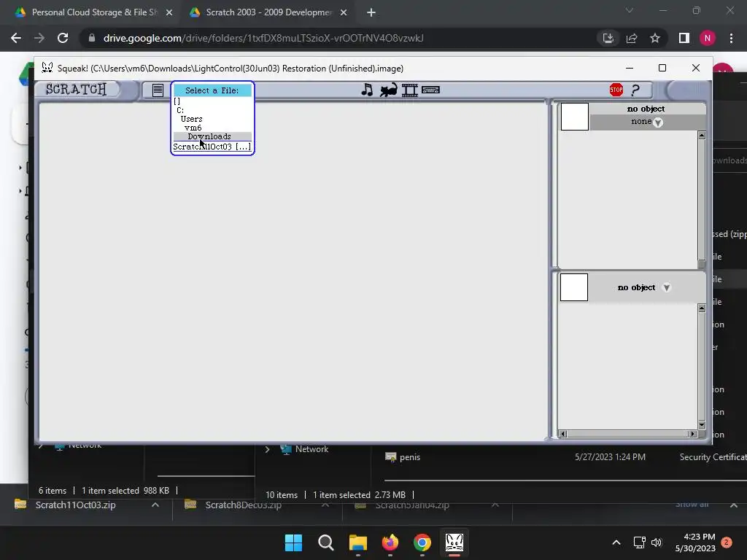The image size is (747, 560).
Task: Click the film strip movie icon
Action: click(x=410, y=90)
